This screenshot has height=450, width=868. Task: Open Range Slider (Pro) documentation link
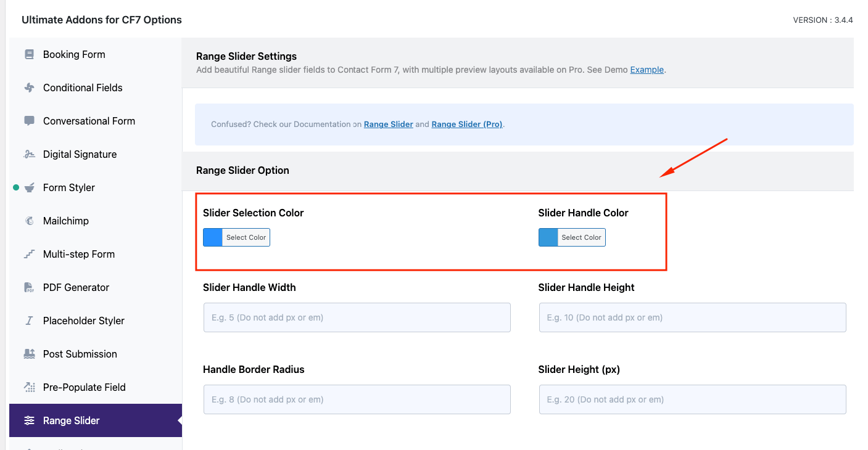coord(467,124)
